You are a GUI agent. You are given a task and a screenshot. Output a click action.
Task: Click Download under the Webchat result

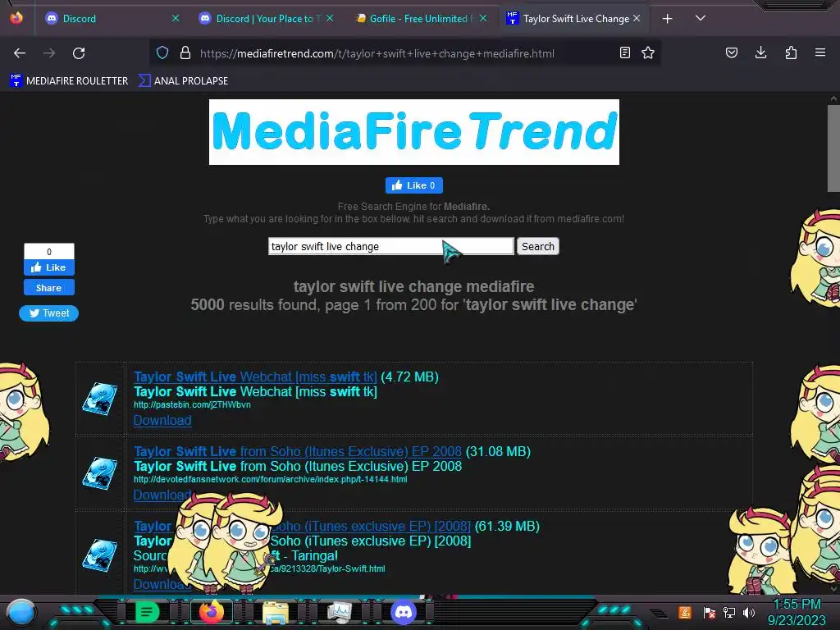click(162, 421)
